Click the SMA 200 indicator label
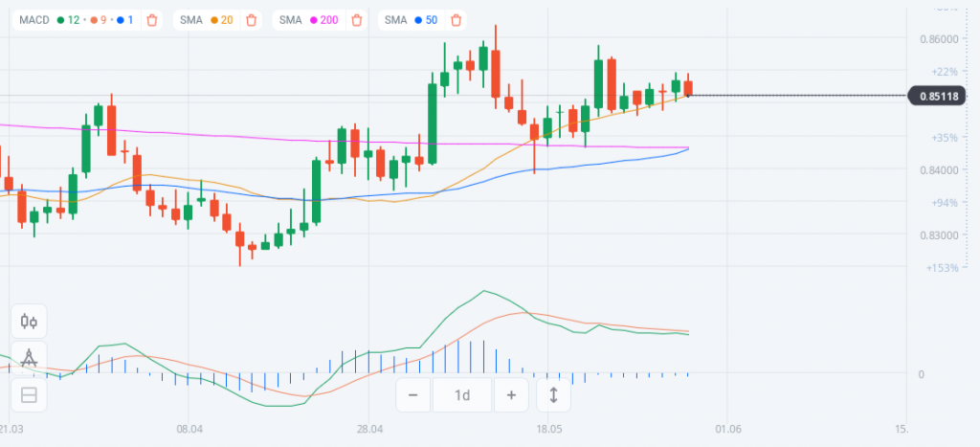Screen dimensions: 980x447 [292, 19]
